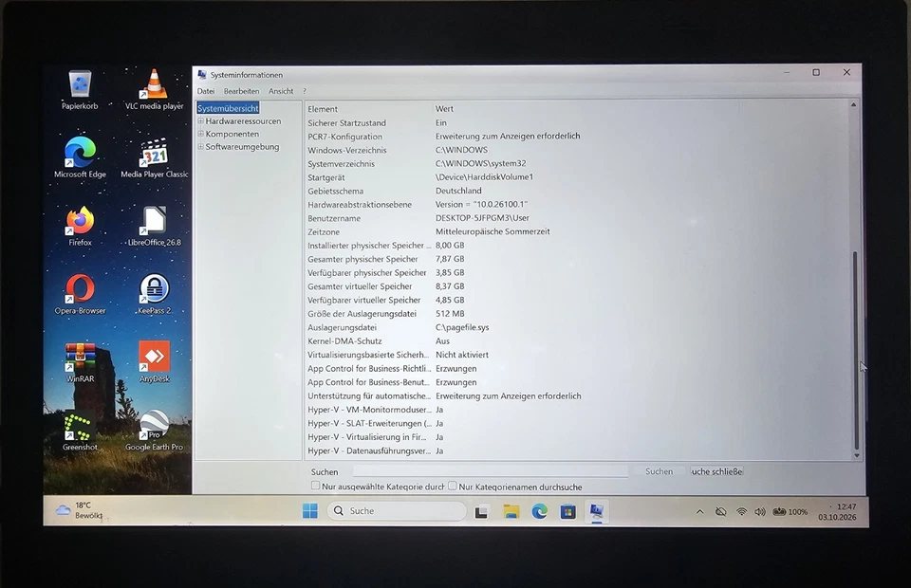
Task: Select Gesamter virtueller Speicher row
Action: click(576, 286)
